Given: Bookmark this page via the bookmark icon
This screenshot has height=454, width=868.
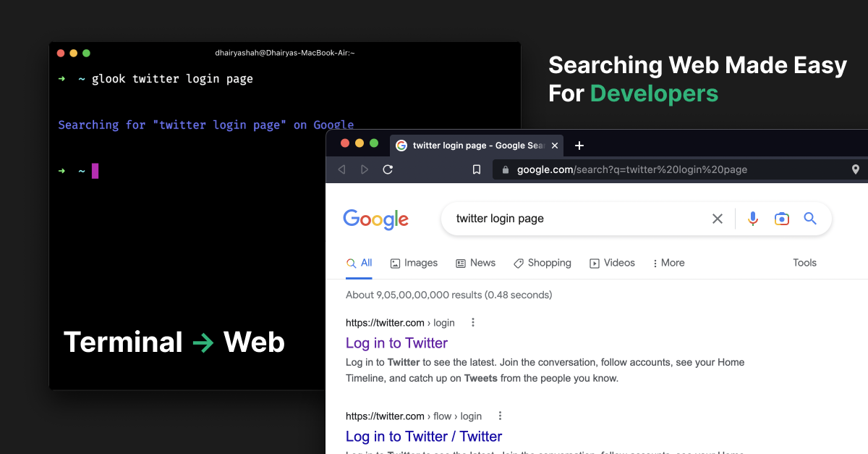Looking at the screenshot, I should click(x=476, y=169).
